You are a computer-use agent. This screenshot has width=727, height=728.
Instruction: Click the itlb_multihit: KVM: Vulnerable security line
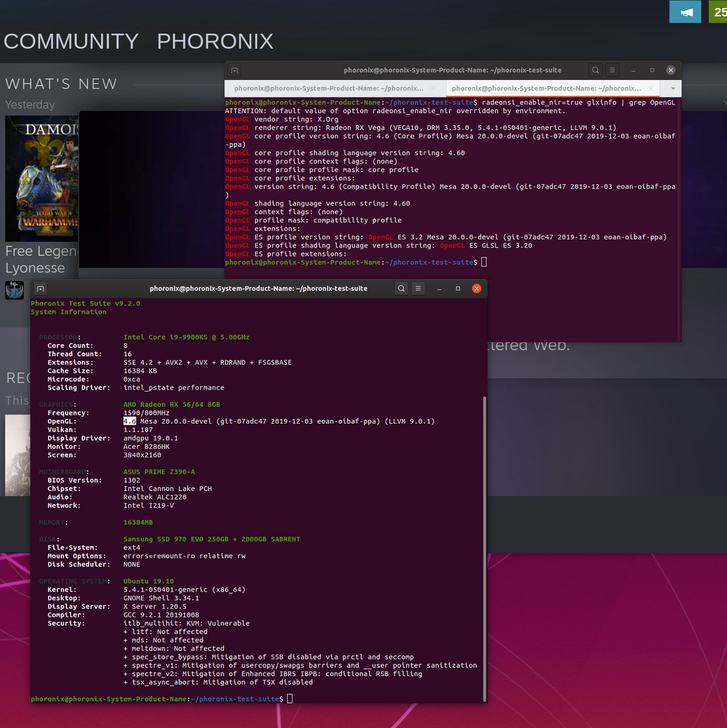click(x=186, y=624)
